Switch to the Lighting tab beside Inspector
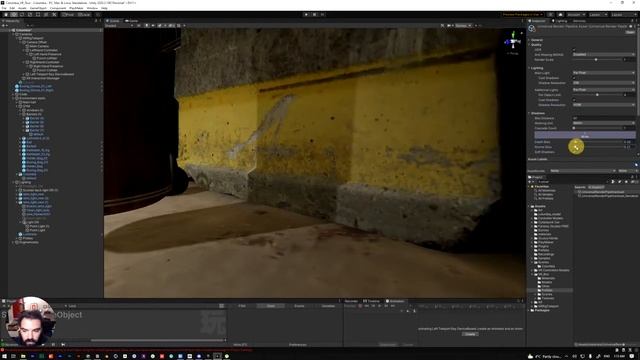Image resolution: width=640 pixels, height=360 pixels. (560, 20)
